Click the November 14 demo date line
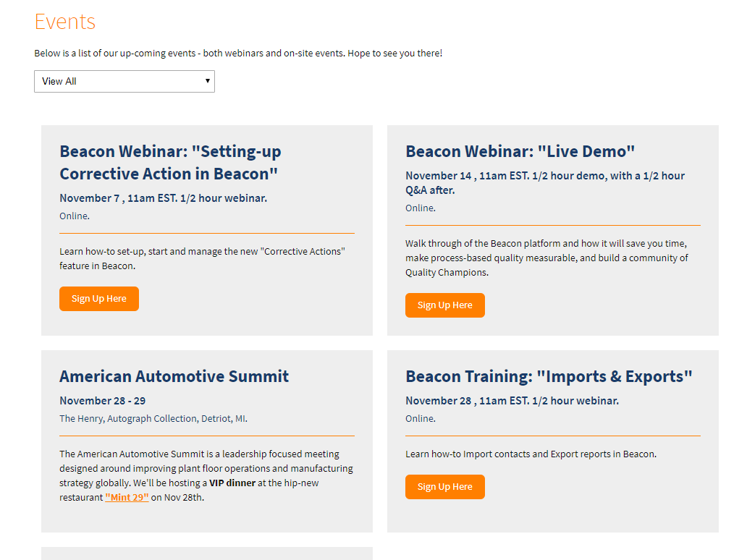Viewport: 747px width, 560px height. (x=544, y=182)
